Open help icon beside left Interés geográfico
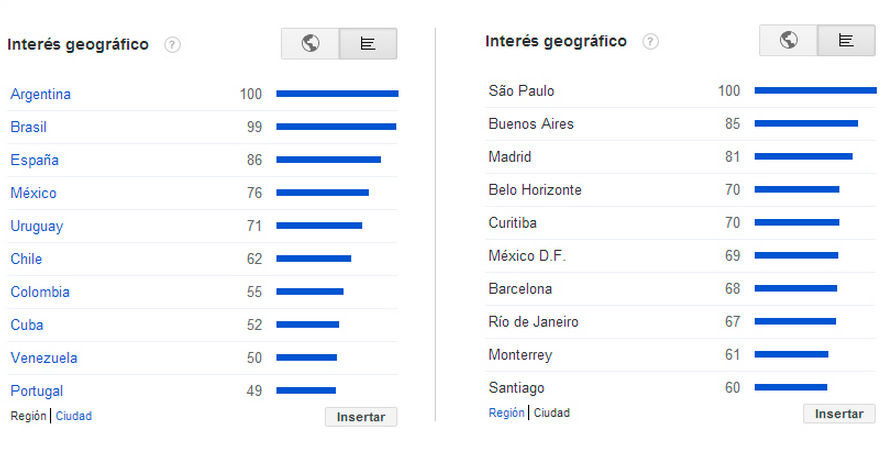This screenshot has height=452, width=888. click(172, 45)
